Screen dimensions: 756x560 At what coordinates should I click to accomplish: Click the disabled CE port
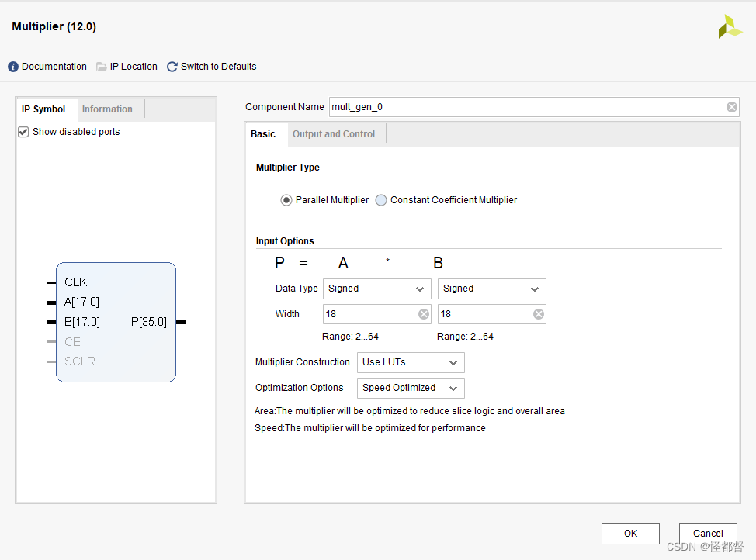click(x=72, y=342)
